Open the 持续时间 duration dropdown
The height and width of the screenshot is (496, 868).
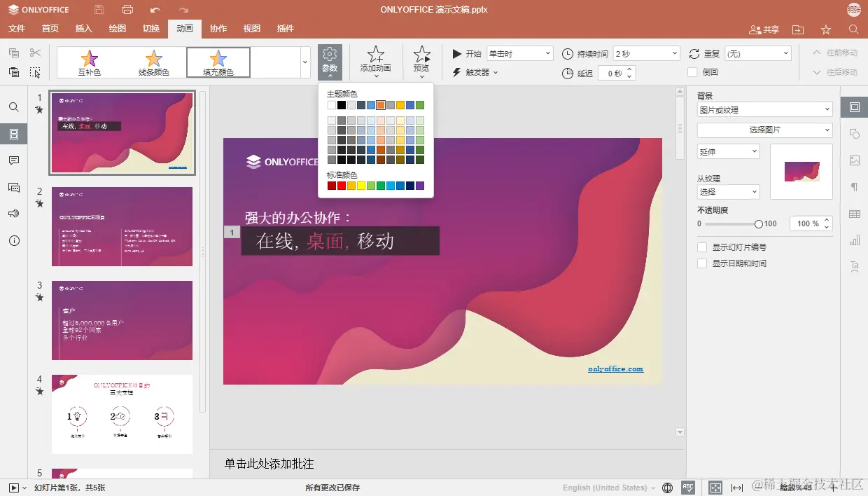[x=646, y=54]
